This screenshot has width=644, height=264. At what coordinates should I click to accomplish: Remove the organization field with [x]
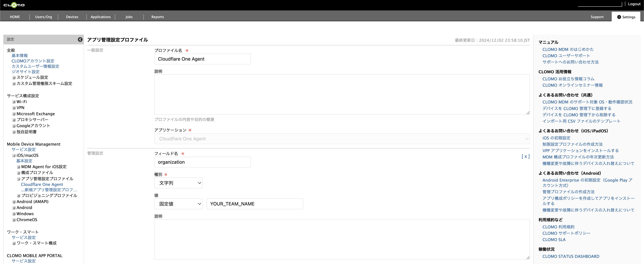click(525, 157)
